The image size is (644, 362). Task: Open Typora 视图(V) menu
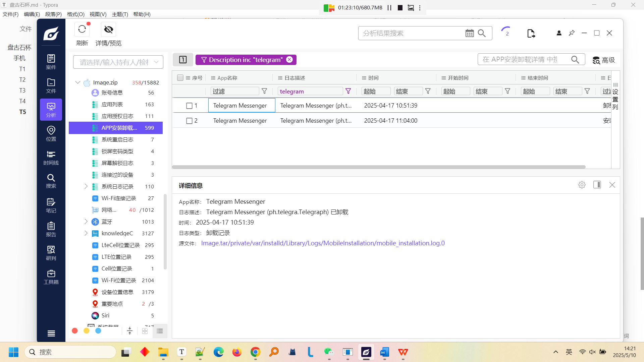point(98,14)
